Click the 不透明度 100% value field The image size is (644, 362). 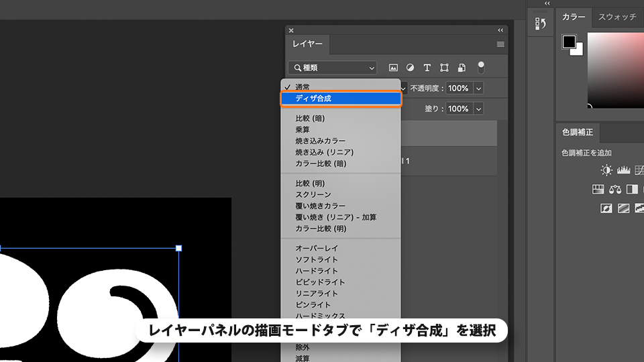point(458,88)
